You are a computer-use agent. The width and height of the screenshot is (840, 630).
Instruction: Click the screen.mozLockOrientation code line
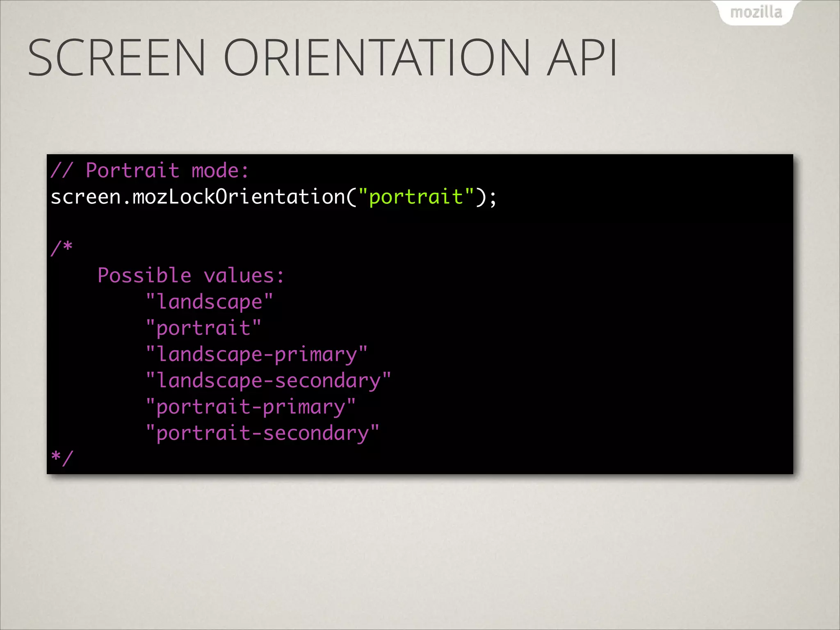[274, 197]
